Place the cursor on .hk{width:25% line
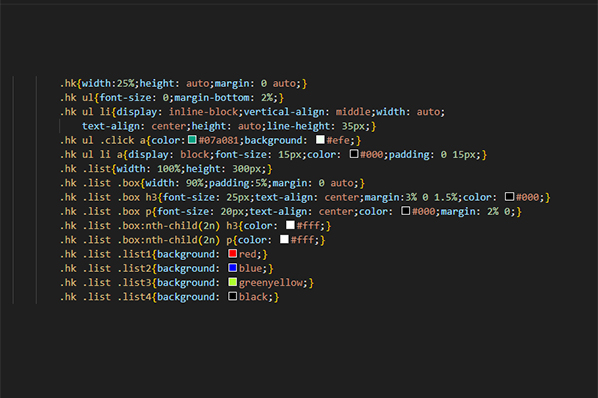This screenshot has width=598, height=398. (183, 83)
